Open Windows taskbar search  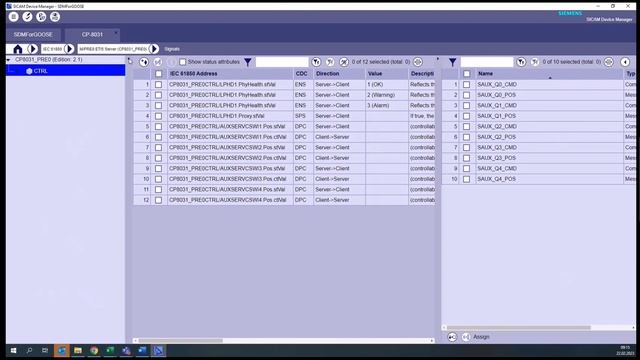[x=29, y=351]
